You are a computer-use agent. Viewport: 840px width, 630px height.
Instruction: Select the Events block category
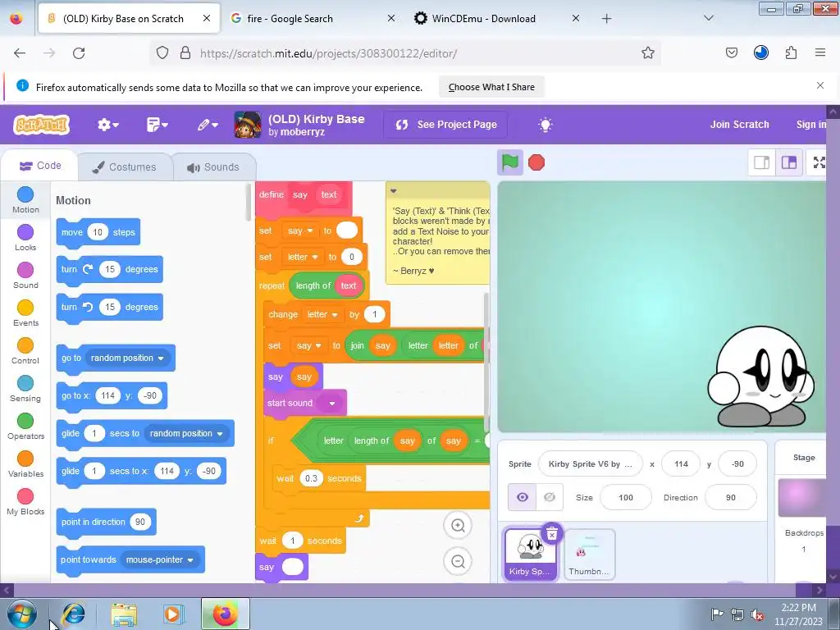tap(25, 313)
